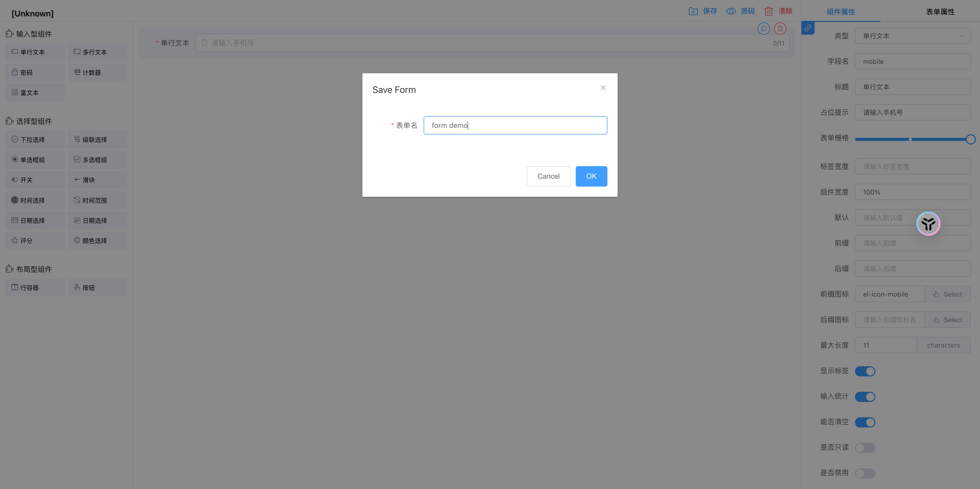Add a 计数器 counter component

97,72
